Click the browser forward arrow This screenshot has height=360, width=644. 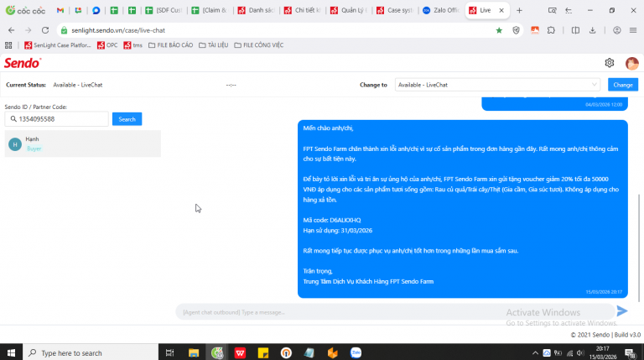[x=28, y=30]
